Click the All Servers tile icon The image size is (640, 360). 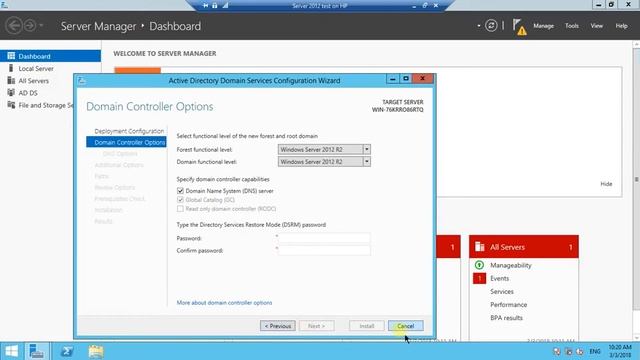click(480, 247)
